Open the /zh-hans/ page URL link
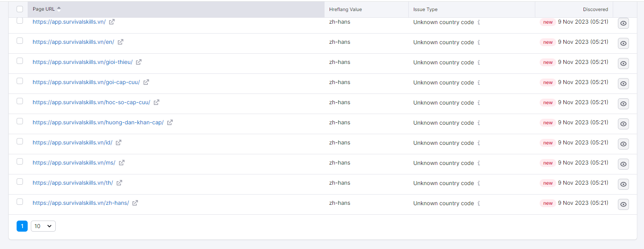 (x=81, y=203)
